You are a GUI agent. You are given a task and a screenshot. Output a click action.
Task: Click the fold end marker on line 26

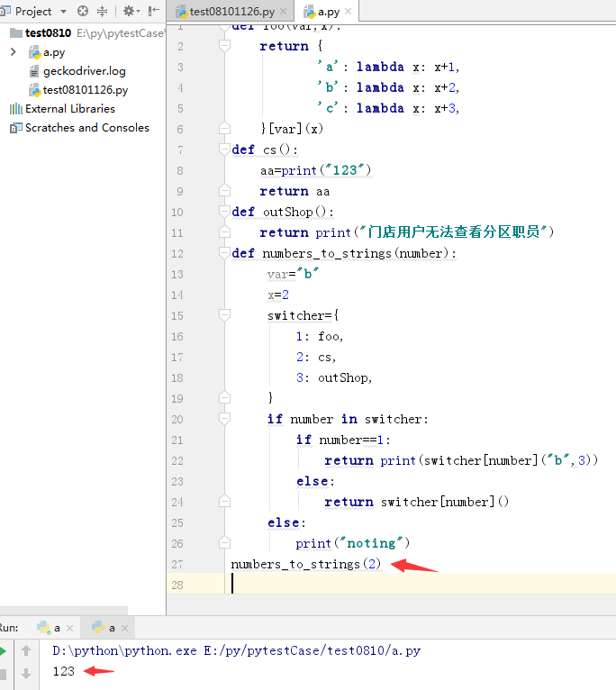(224, 542)
